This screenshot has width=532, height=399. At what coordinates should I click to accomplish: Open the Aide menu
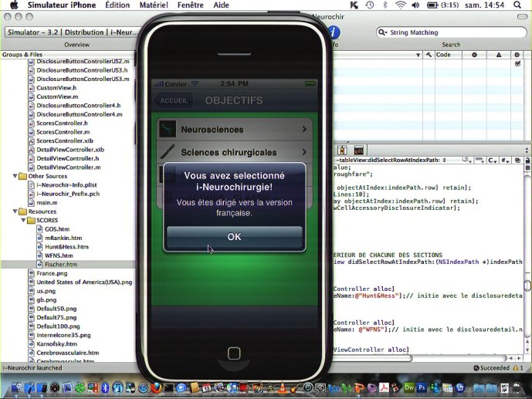221,5
